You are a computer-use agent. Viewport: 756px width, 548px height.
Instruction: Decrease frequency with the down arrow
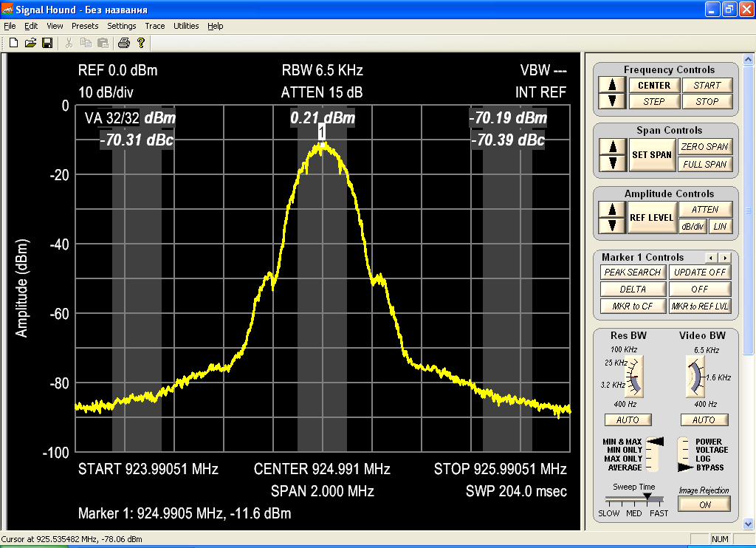pyautogui.click(x=612, y=101)
